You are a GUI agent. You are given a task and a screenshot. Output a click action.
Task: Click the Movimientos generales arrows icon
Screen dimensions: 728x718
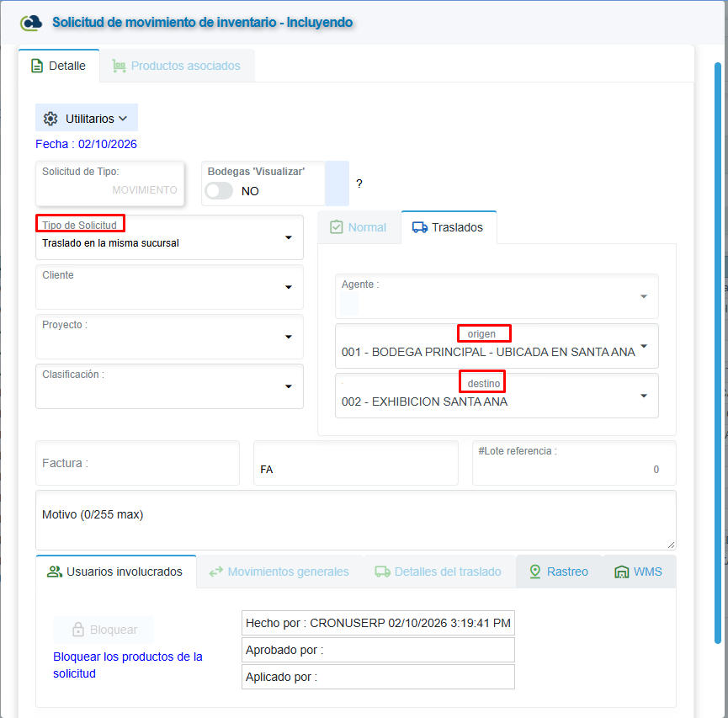point(216,572)
